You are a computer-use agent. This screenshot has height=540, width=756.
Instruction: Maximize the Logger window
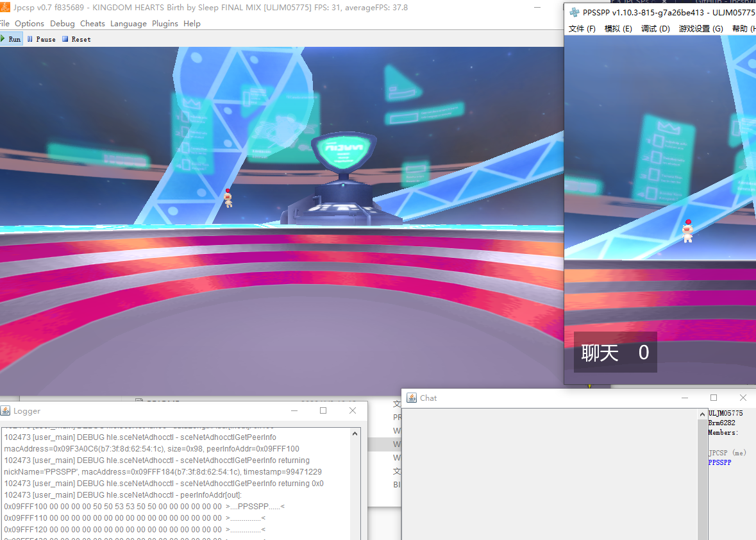pyautogui.click(x=323, y=410)
